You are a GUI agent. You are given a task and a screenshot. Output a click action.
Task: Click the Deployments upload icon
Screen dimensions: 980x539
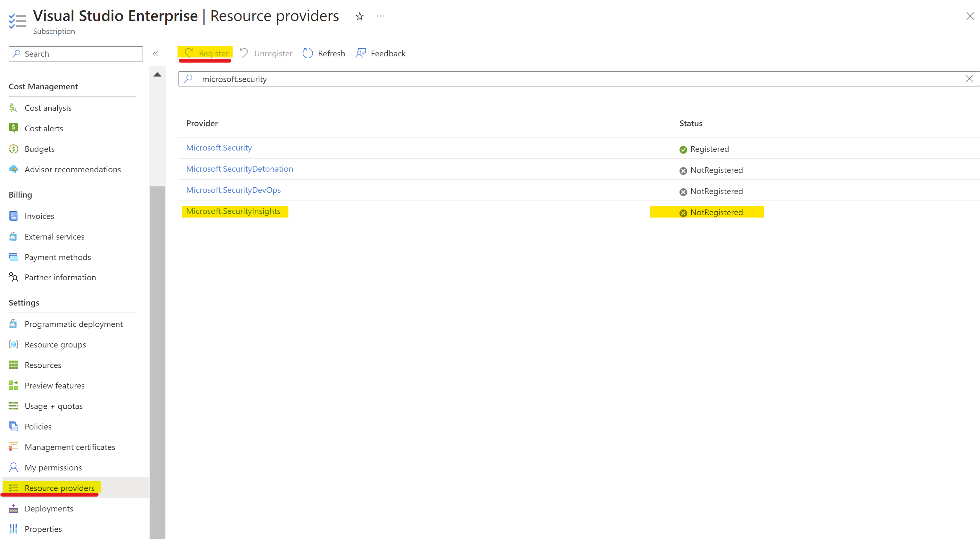13,509
